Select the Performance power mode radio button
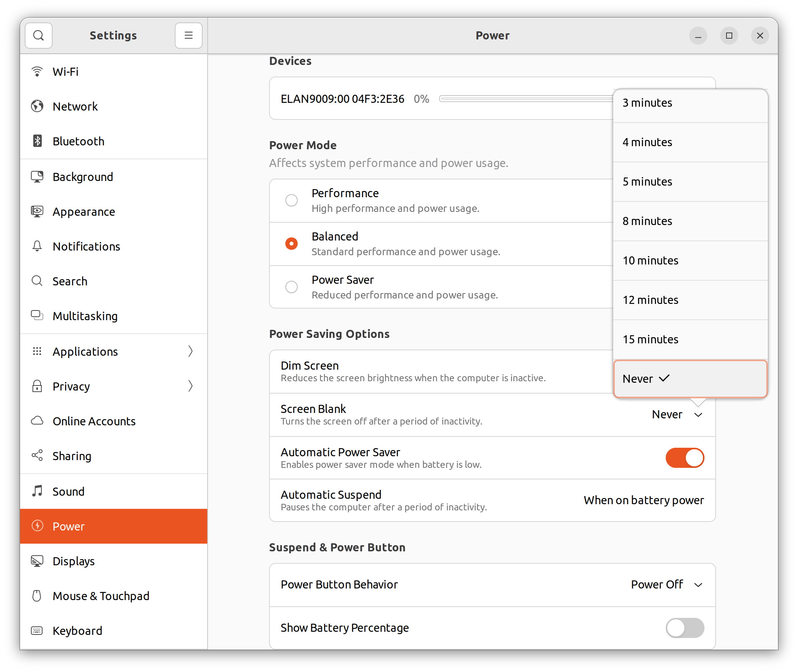Viewport: 798px width, 672px height. tap(292, 200)
